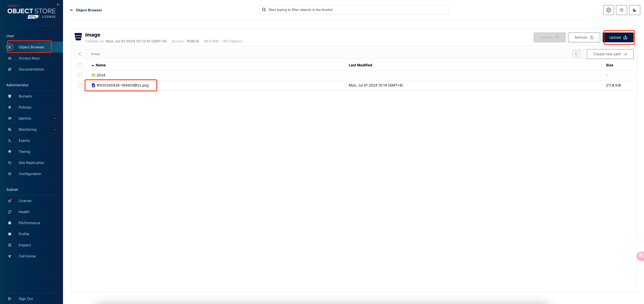Open the Buckets section in sidebar
644x304 pixels.
point(25,96)
